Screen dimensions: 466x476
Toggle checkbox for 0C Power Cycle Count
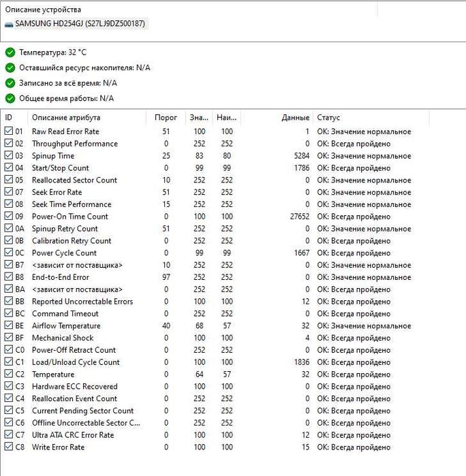9,252
